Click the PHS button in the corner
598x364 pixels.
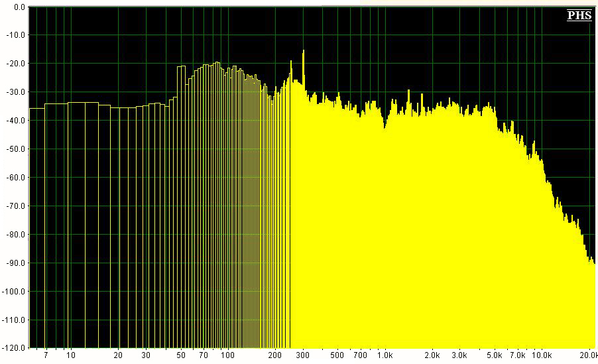pyautogui.click(x=579, y=16)
